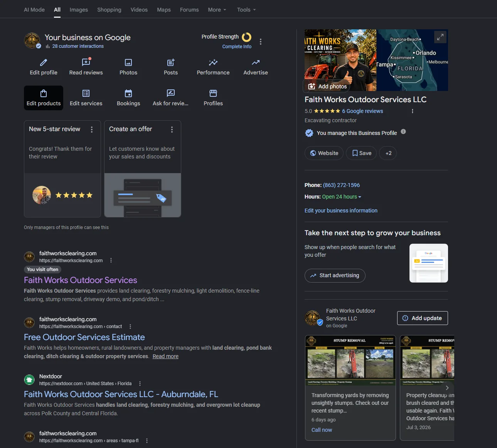Open the Faith Works Clearing cover photo
The image size is (497, 448).
pos(340,60)
